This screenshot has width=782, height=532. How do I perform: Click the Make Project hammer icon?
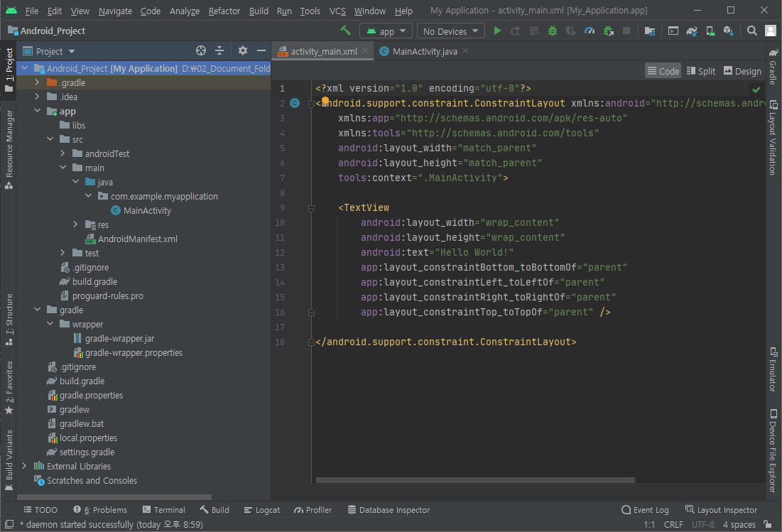coord(345,31)
